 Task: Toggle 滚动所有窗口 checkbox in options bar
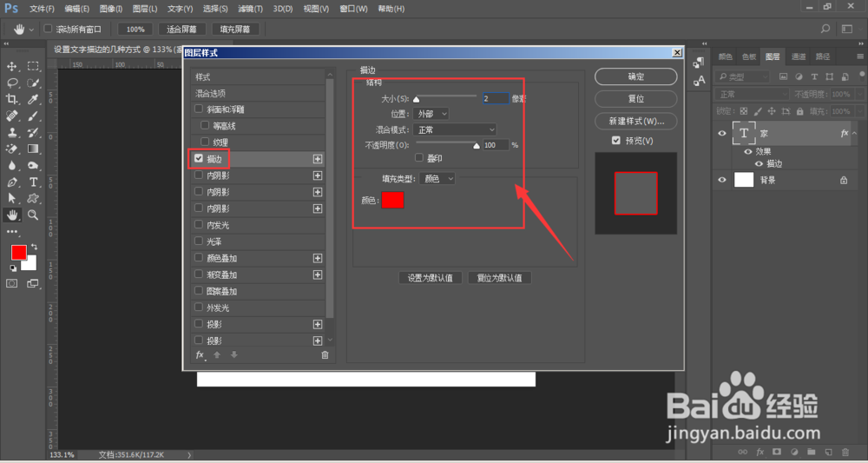(48, 29)
